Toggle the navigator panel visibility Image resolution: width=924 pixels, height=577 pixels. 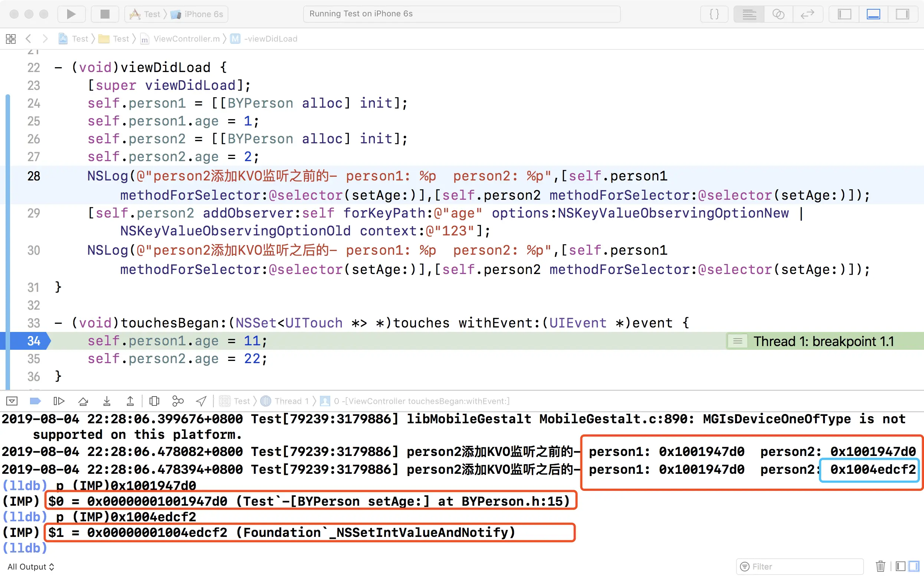844,14
